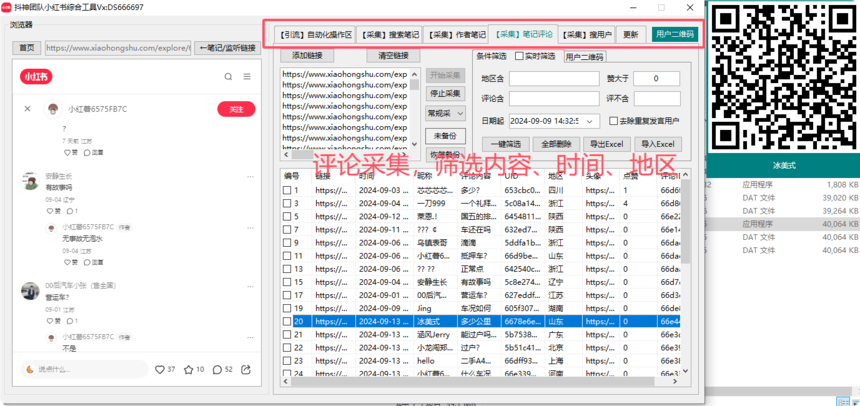Open avatar of 小红薯6575FB7C in note header
This screenshot has height=406, width=860.
click(x=53, y=109)
